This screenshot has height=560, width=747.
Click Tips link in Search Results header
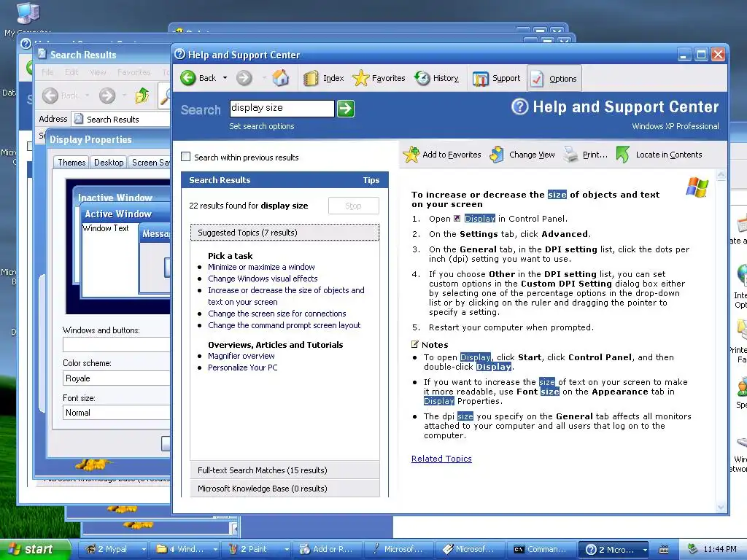(x=371, y=180)
